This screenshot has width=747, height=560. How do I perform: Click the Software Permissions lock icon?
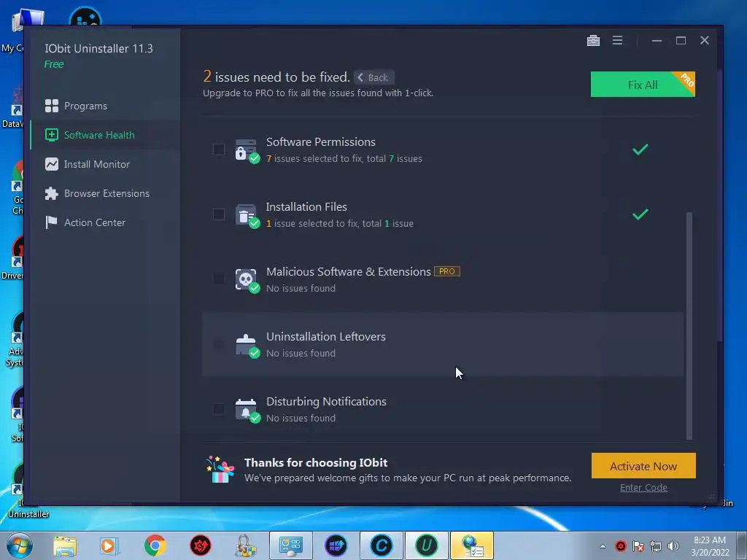click(247, 149)
